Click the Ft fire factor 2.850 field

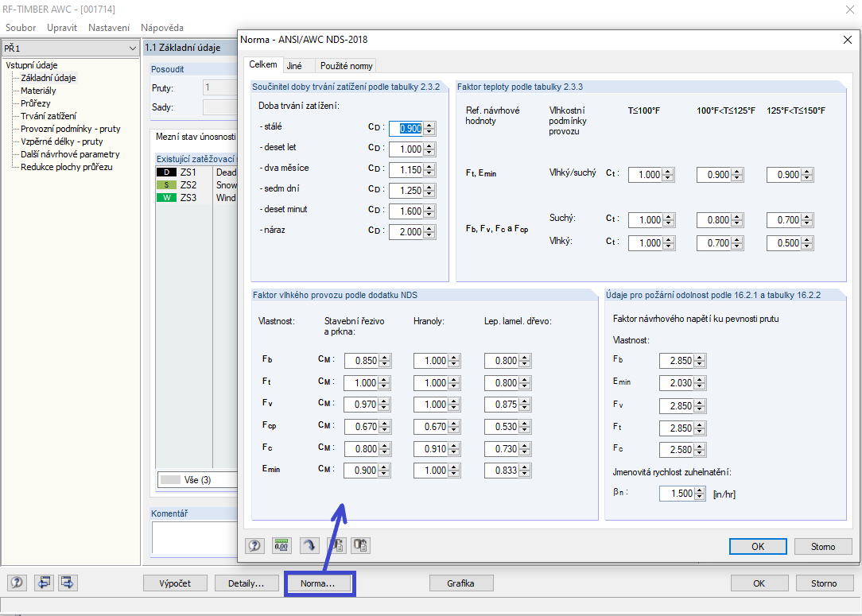[677, 428]
